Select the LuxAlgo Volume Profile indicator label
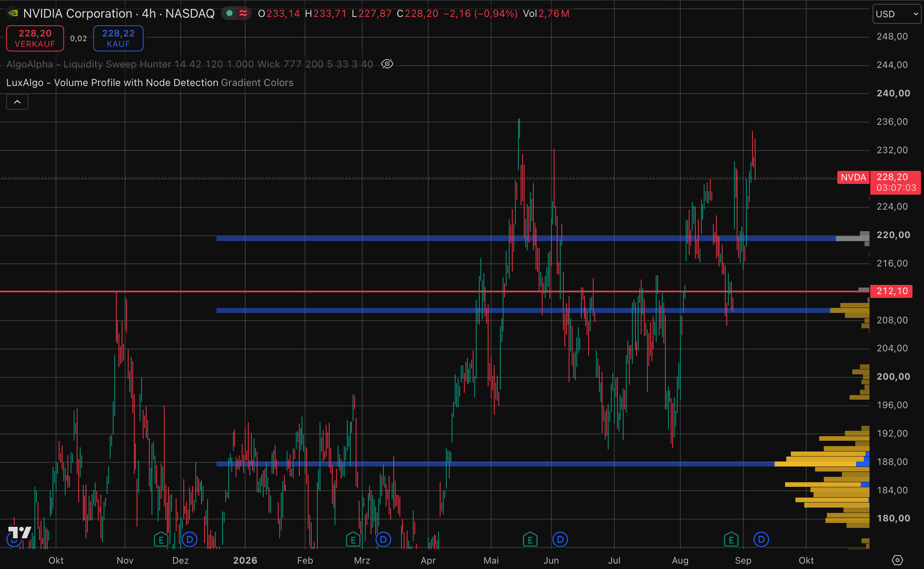This screenshot has height=569, width=924. 112,83
